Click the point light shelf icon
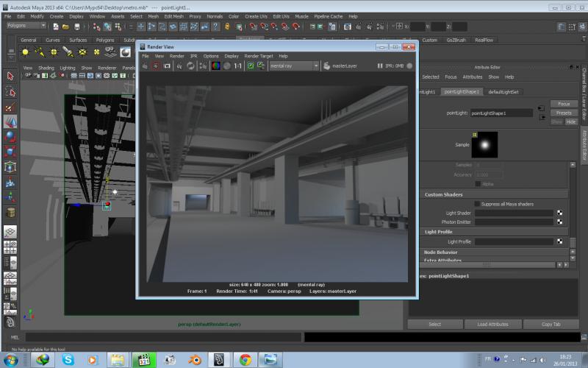Image resolution: width=588 pixels, height=368 pixels. click(x=54, y=52)
